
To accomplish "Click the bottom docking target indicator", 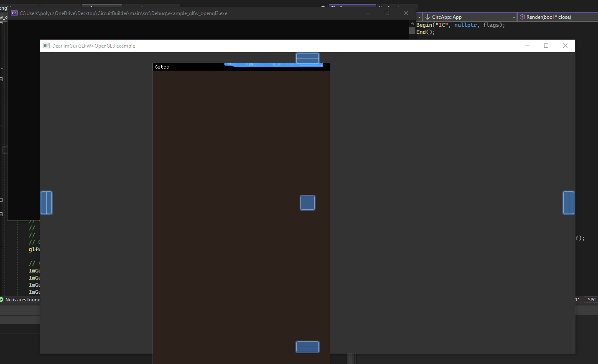I will (x=308, y=347).
